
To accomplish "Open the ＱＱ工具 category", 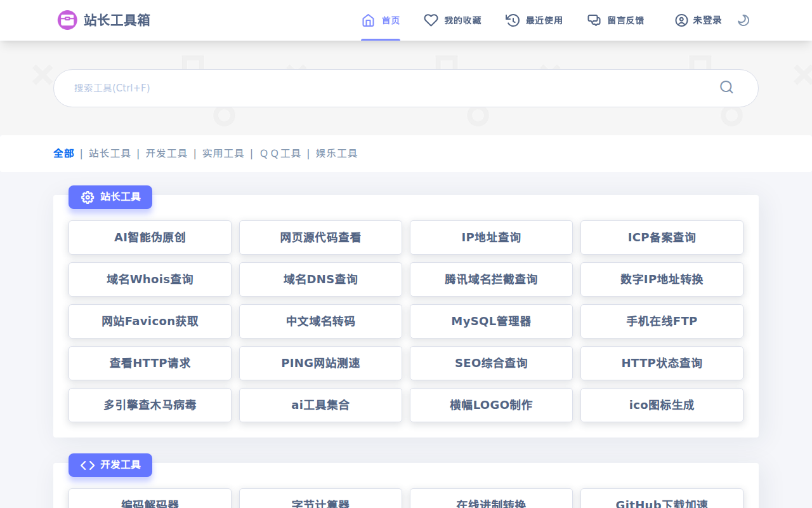I will tap(280, 153).
